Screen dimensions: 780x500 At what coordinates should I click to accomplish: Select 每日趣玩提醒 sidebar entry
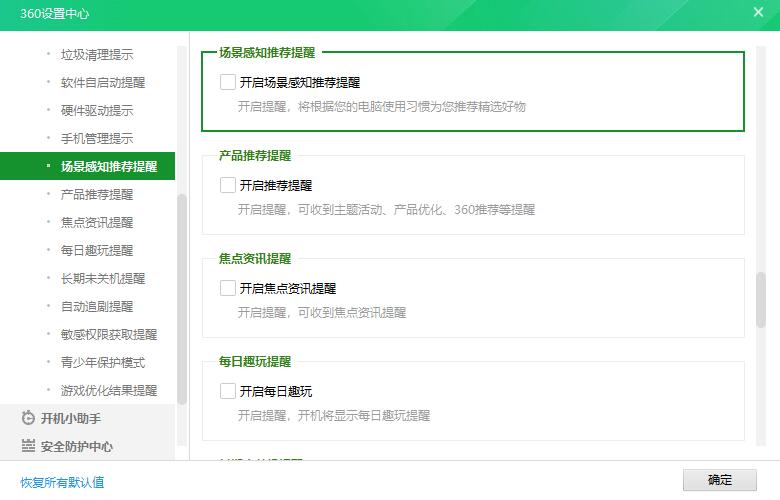click(97, 250)
